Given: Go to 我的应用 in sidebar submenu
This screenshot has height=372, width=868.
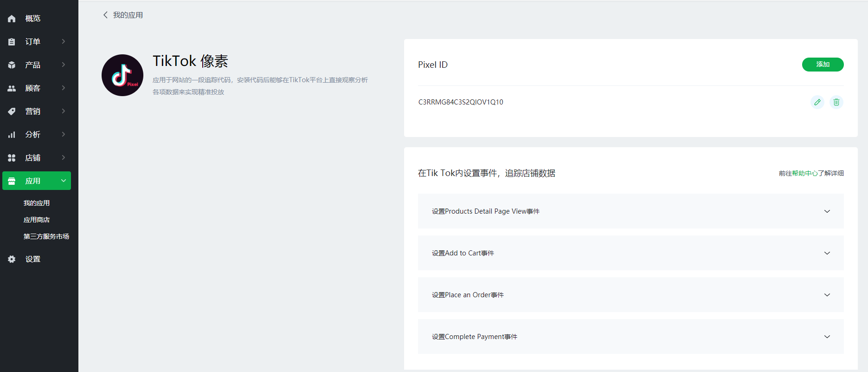Looking at the screenshot, I should (x=37, y=203).
